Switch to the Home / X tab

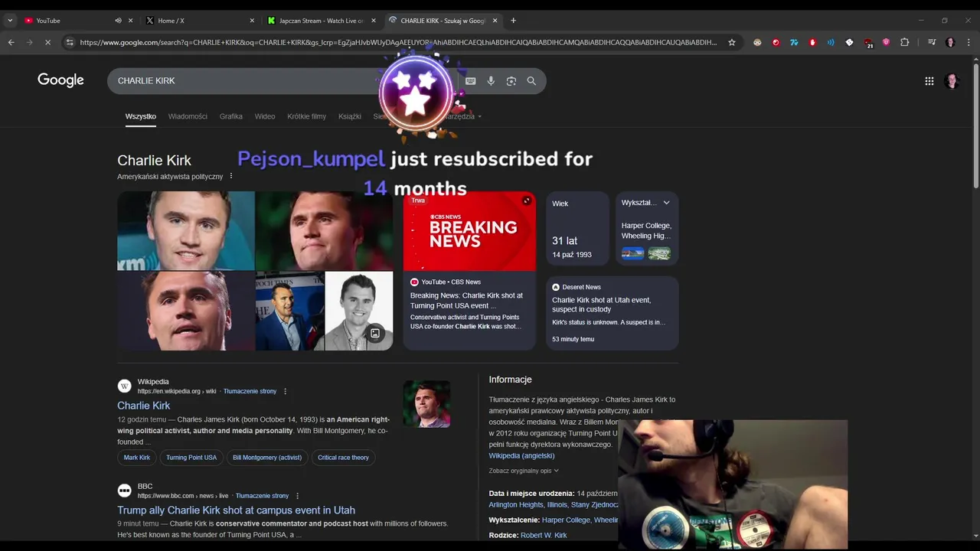pyautogui.click(x=201, y=21)
